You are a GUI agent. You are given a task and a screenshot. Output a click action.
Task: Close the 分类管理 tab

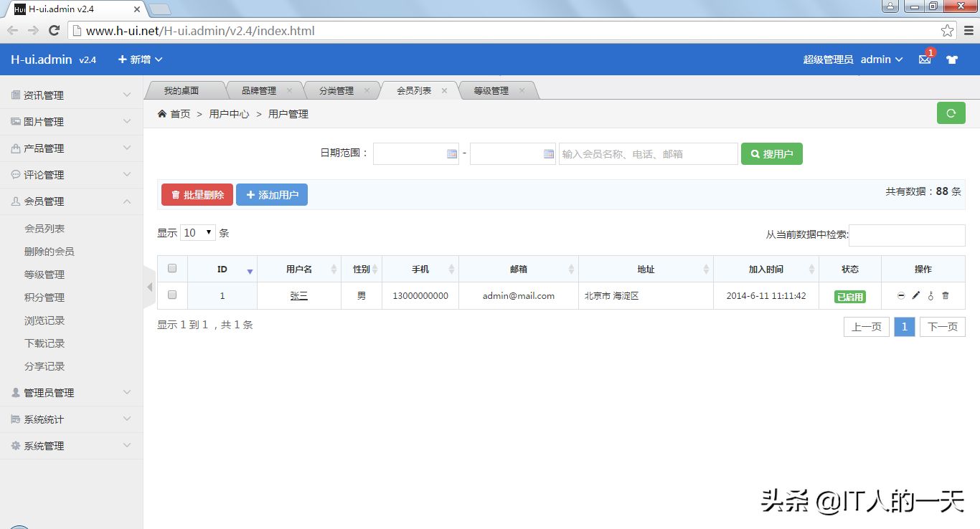coord(367,90)
